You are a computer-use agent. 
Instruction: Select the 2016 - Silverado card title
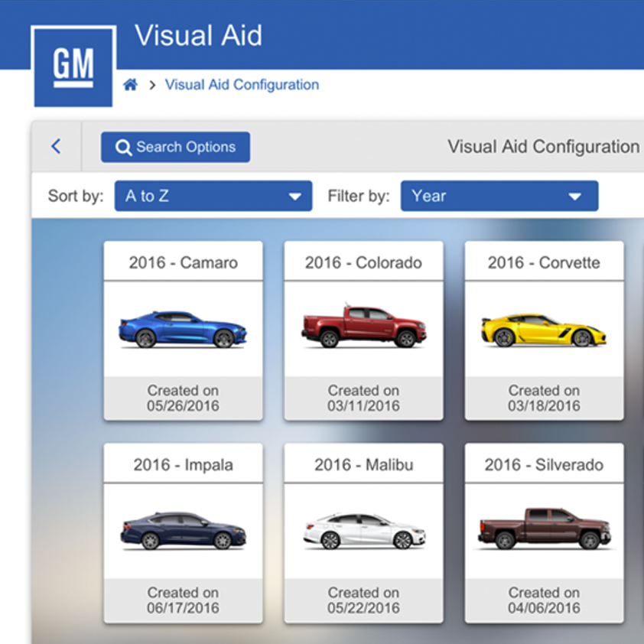[x=544, y=465]
